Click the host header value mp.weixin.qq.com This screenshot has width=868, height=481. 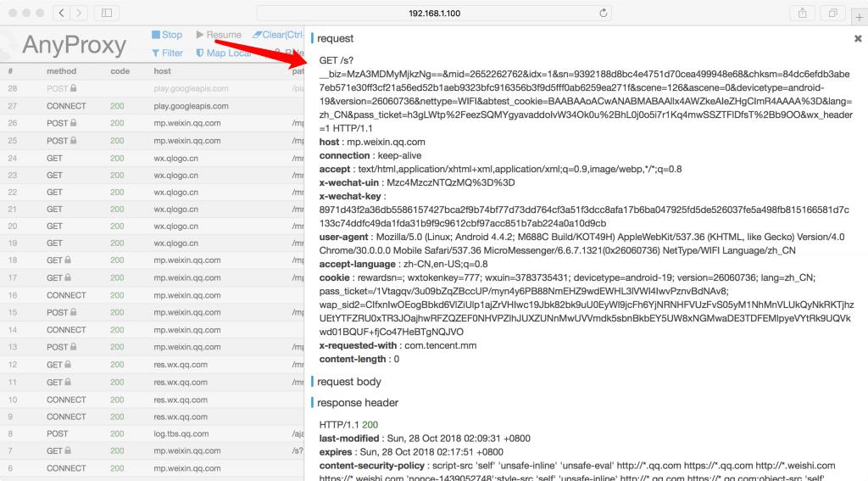(386, 142)
